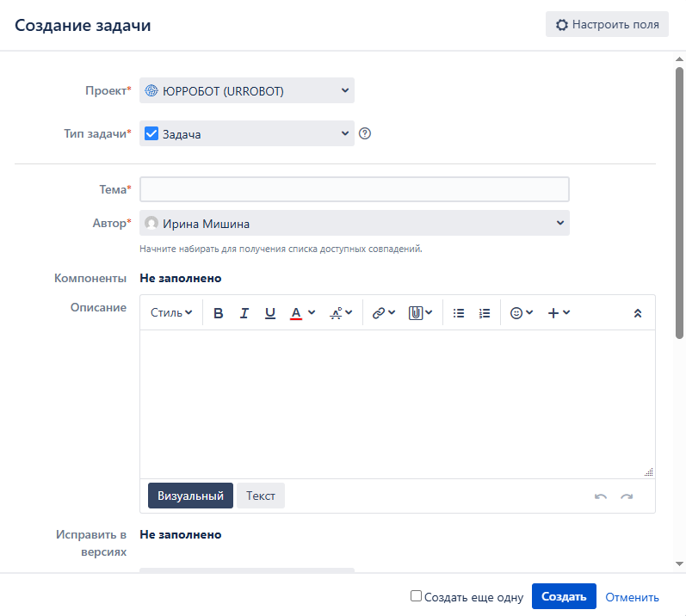The height and width of the screenshot is (616, 686).
Task: Enable the 'Создать еще одну' checkbox
Action: 417,596
